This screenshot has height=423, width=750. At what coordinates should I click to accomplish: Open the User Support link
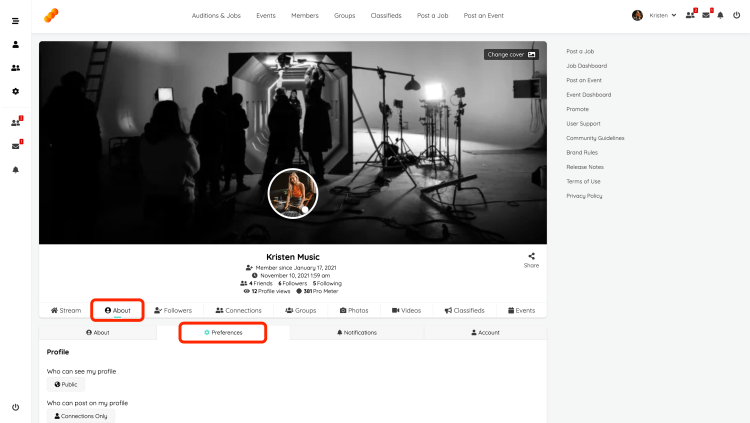click(x=583, y=123)
